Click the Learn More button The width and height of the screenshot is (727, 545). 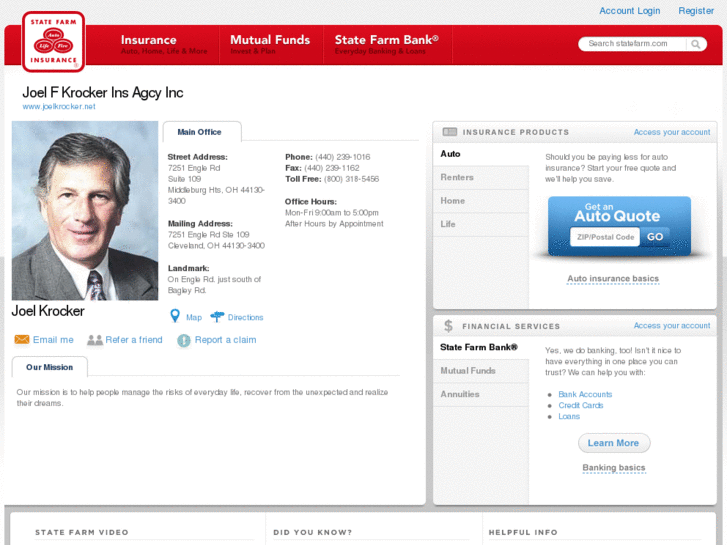tap(613, 443)
